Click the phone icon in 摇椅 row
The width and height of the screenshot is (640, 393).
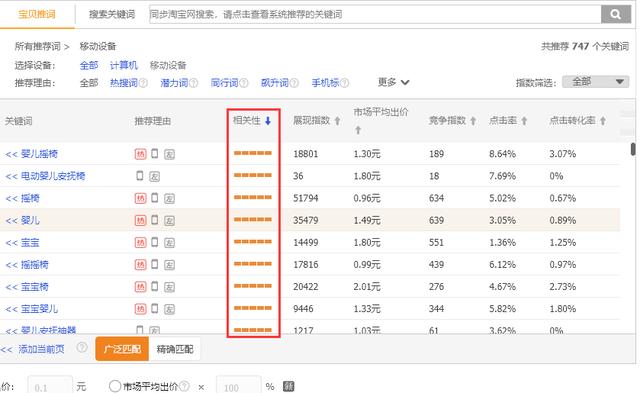(155, 198)
